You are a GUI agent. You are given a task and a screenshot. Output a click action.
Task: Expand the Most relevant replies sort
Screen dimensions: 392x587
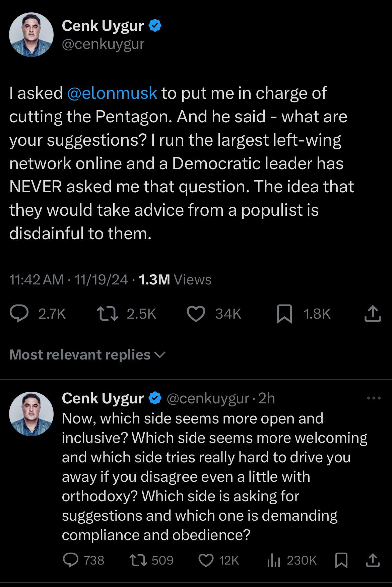point(87,355)
